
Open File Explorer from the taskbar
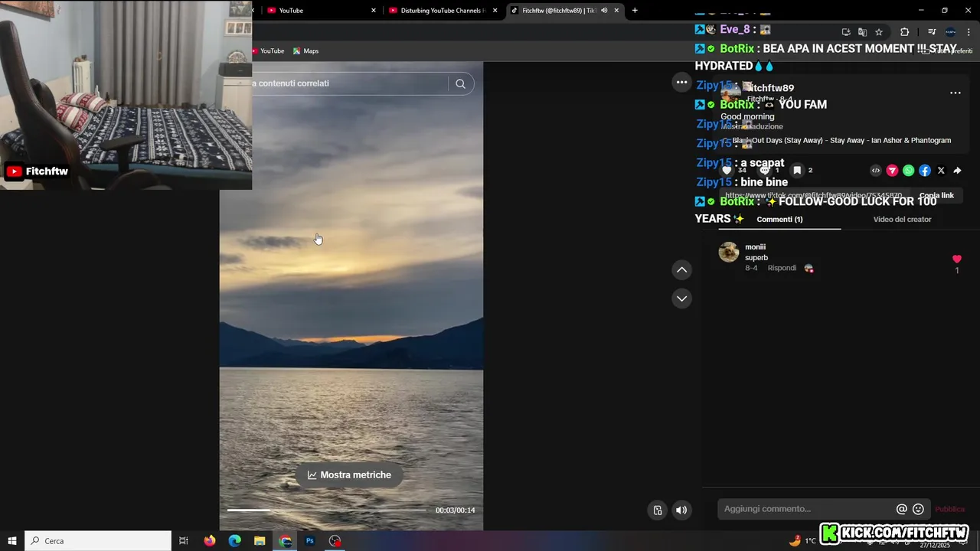pos(260,541)
